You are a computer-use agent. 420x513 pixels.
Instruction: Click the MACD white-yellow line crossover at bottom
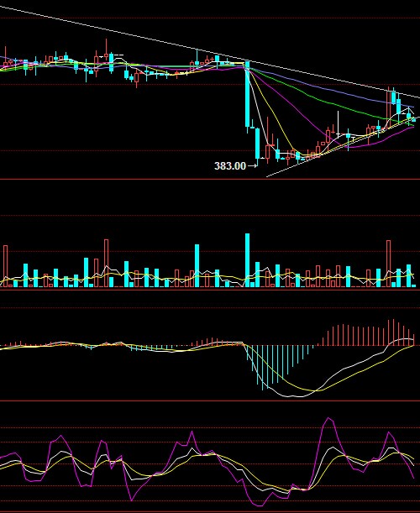click(x=315, y=390)
